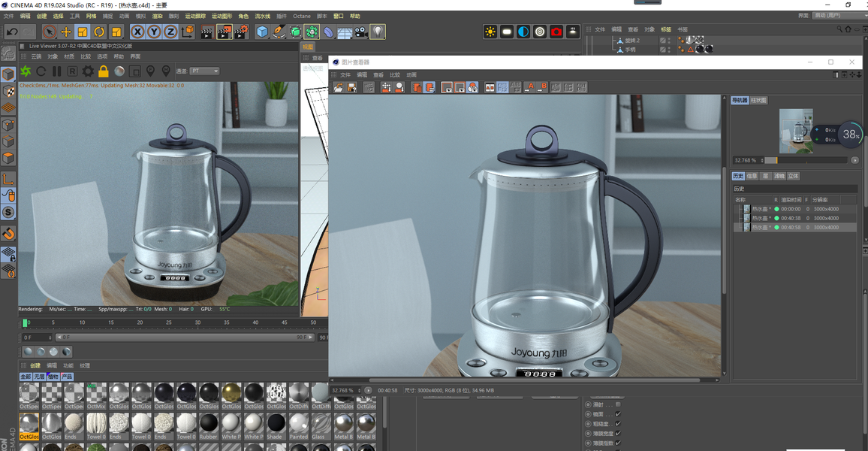Start Octane Live Viewer render icon
Screen dimensions: 868x451
[x=26, y=71]
